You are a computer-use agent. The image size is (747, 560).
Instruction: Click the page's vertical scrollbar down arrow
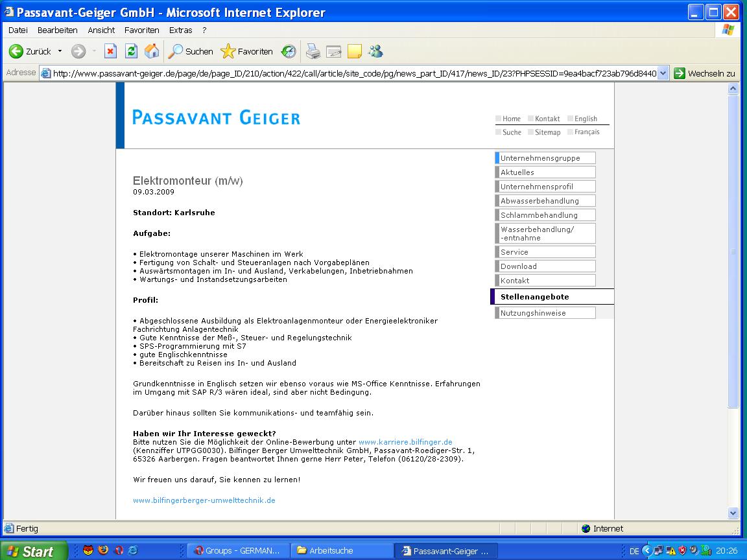(733, 513)
